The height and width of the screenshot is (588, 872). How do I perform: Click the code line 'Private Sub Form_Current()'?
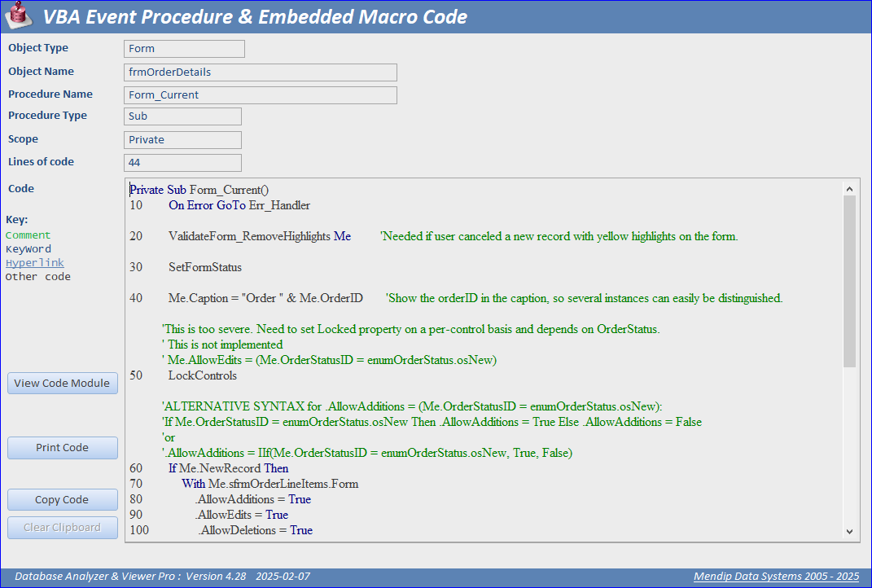click(199, 190)
